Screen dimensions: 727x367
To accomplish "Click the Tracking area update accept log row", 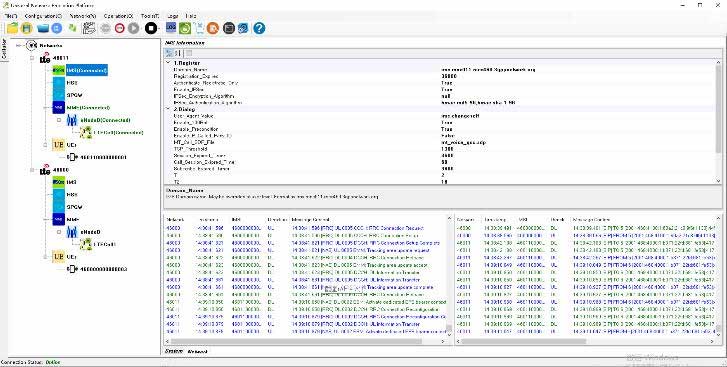I will pos(305,265).
